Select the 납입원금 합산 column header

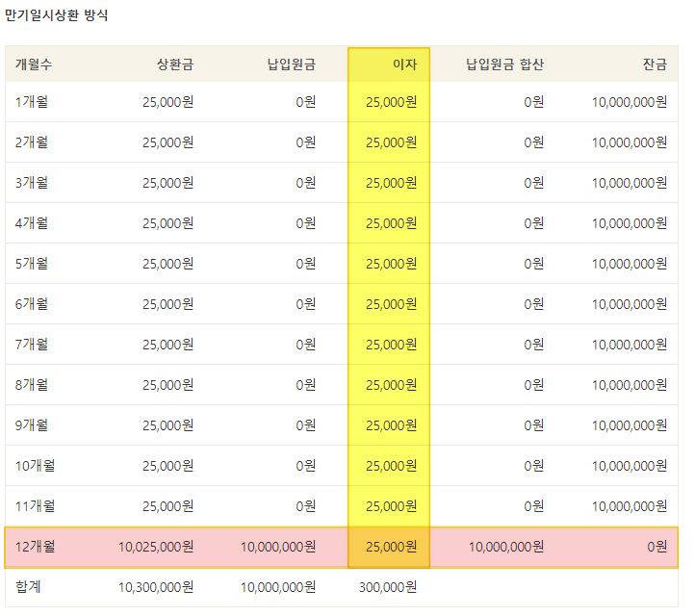click(504, 64)
